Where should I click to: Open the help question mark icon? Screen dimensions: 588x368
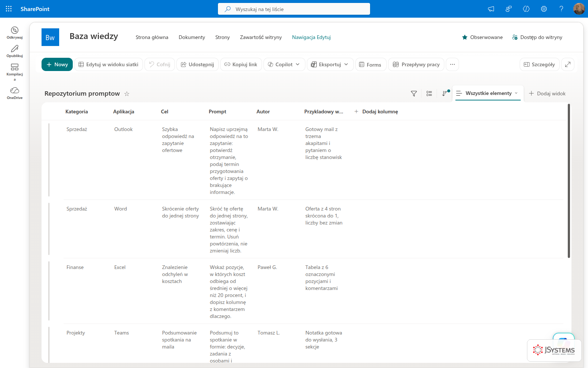click(562, 9)
